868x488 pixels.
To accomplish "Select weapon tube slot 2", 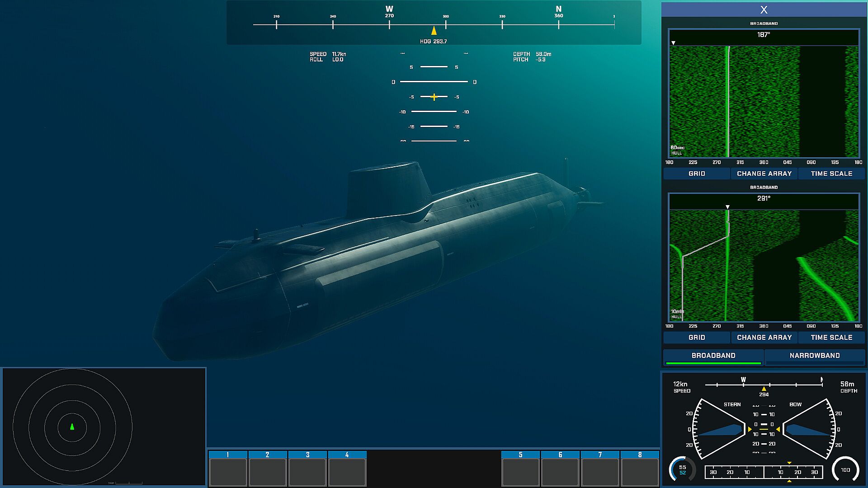I will [x=268, y=472].
